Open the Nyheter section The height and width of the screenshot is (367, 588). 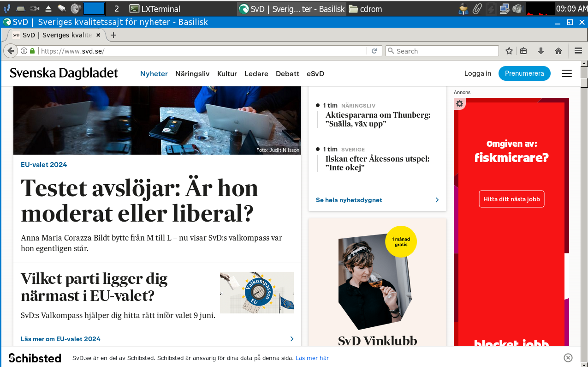154,73
